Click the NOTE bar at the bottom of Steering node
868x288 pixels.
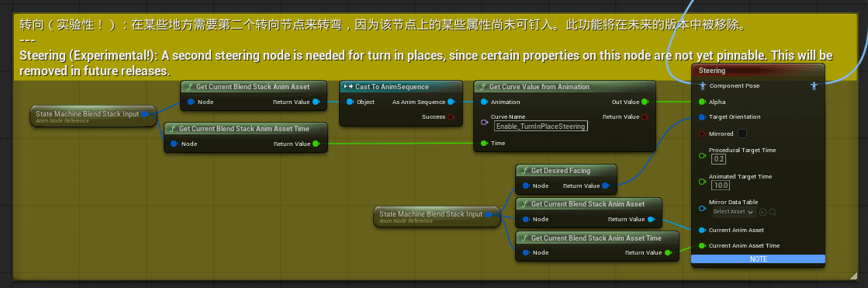(x=758, y=259)
